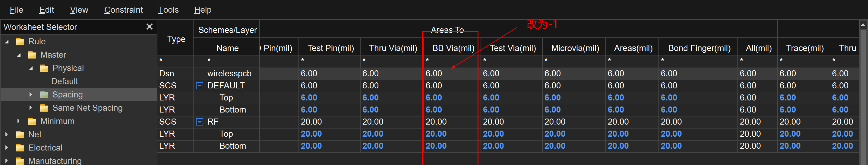Collapse the DEFAULT scheme minus box
This screenshot has height=165, width=868.
pos(200,86)
